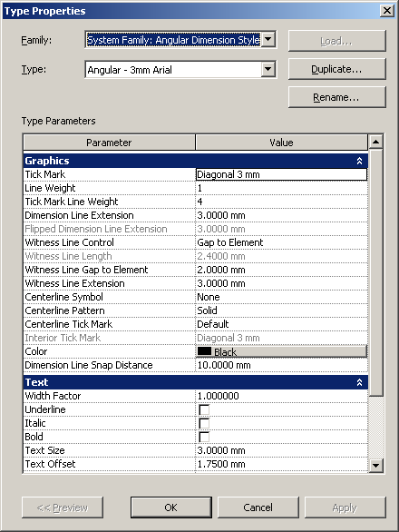Edit the Line Weight value 1
The height and width of the screenshot is (532, 399).
point(281,188)
